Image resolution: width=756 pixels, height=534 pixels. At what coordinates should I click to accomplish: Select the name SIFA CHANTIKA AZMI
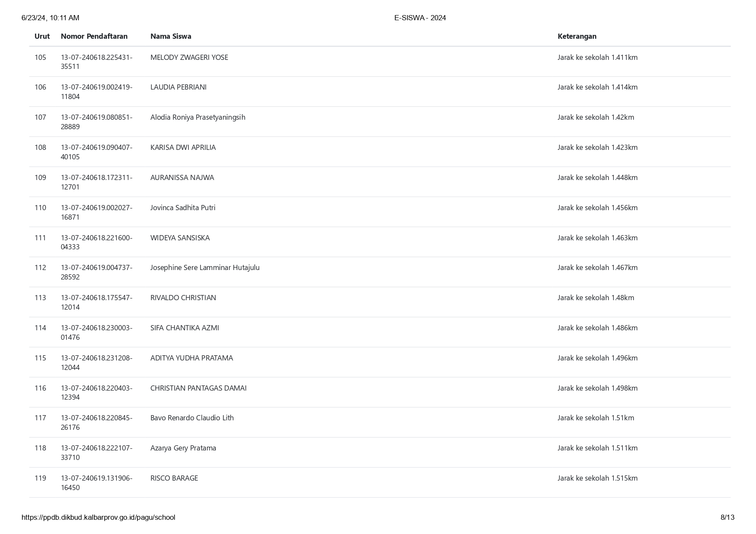(x=184, y=328)
